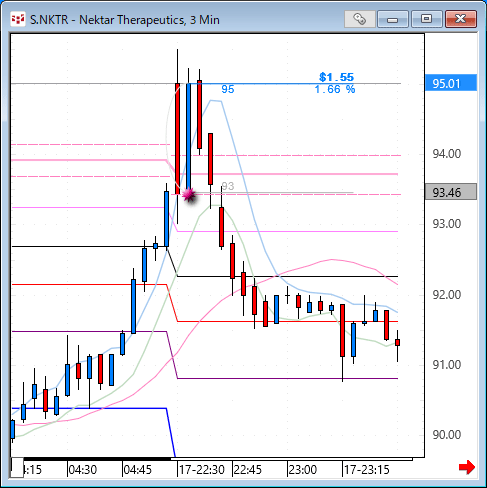The height and width of the screenshot is (488, 487).
Task: Click the 92.00 price axis label
Action: click(447, 295)
